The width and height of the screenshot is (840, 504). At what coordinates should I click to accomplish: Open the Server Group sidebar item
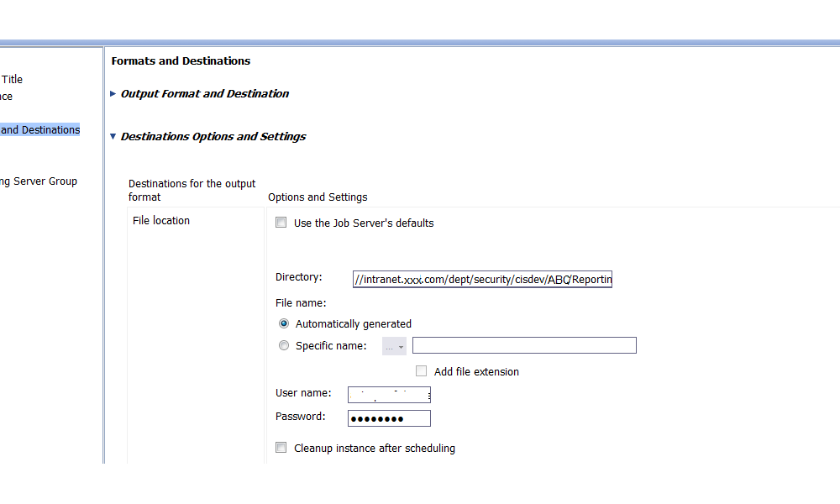coord(39,181)
